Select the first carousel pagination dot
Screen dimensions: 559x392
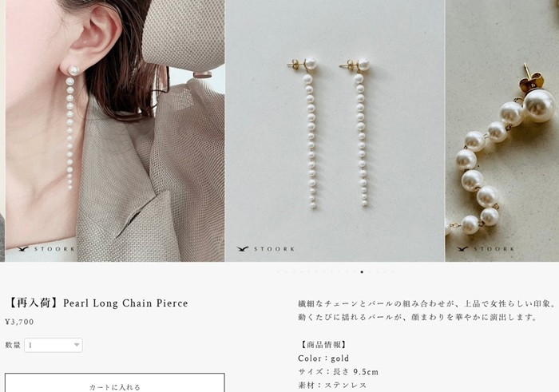pos(279,272)
